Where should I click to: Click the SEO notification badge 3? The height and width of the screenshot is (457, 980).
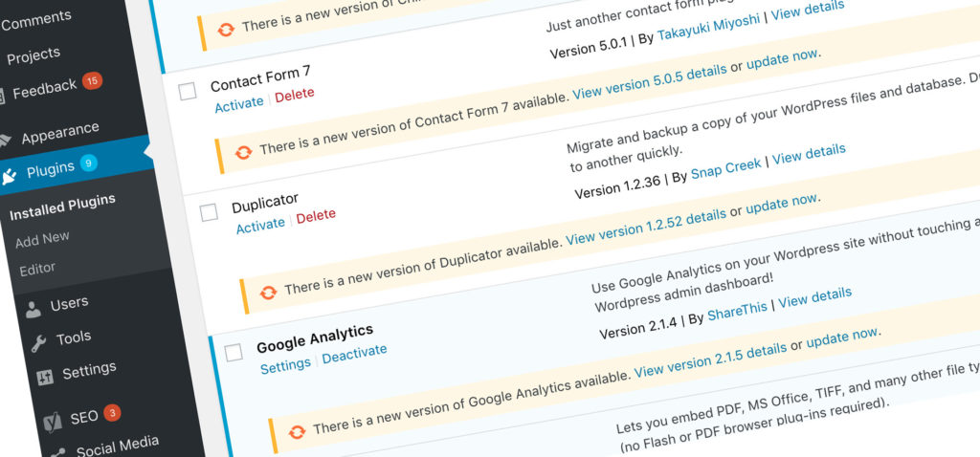(x=112, y=412)
